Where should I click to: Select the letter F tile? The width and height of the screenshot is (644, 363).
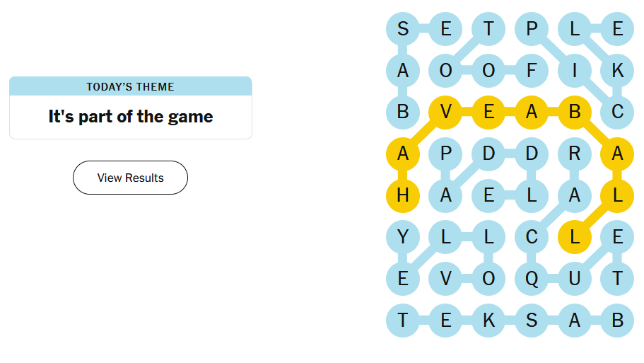click(532, 70)
